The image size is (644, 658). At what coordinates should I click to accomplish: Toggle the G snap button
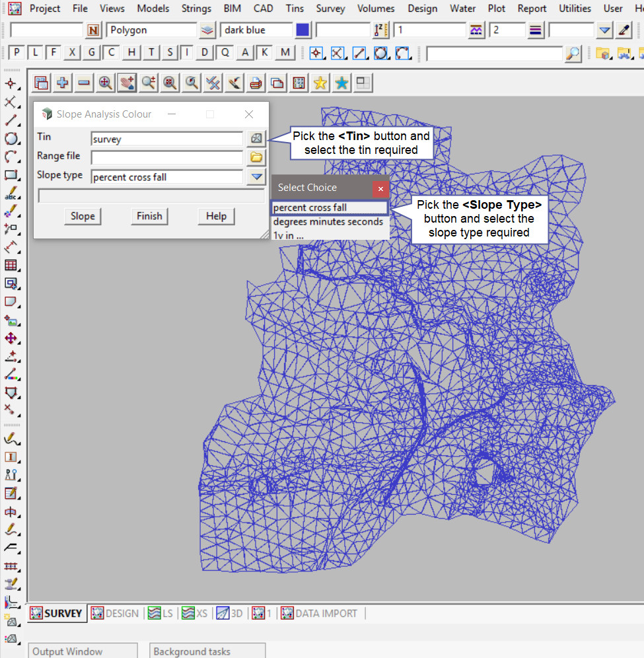[91, 53]
